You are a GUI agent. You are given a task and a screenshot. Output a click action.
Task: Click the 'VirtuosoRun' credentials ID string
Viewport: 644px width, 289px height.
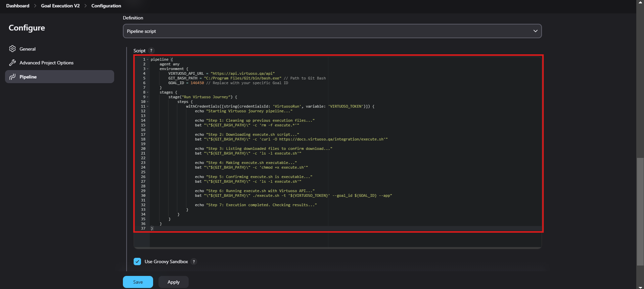[x=287, y=106]
